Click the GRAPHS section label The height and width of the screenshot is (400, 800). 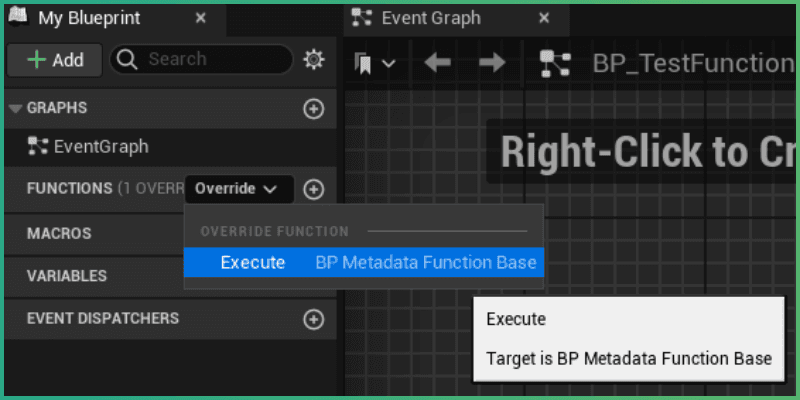57,108
